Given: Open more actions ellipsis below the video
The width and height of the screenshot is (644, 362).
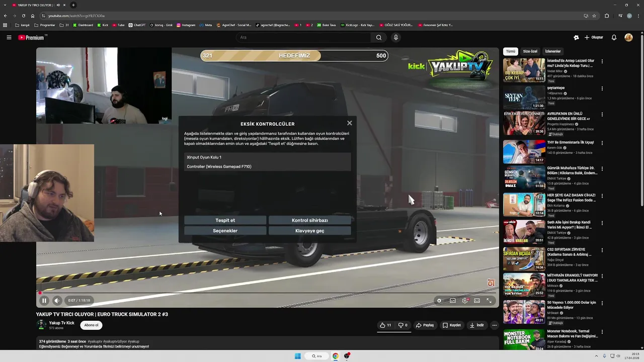Looking at the screenshot, I should click(x=494, y=325).
